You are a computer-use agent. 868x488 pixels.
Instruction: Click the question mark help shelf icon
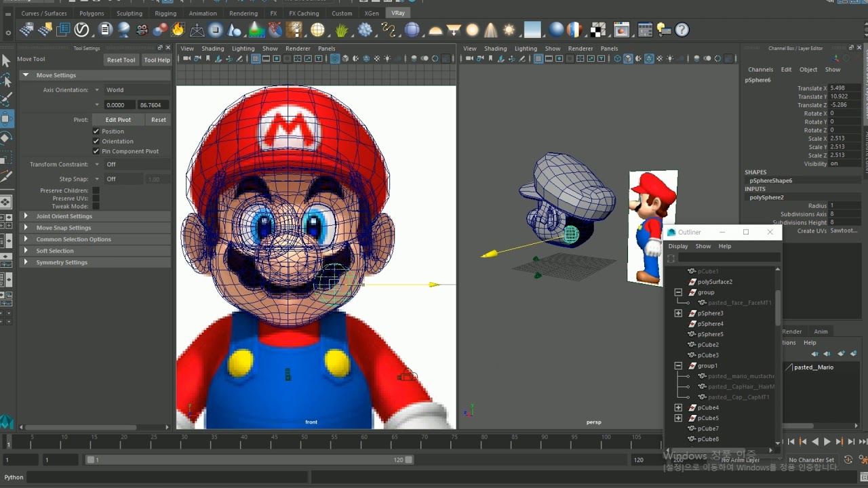(x=682, y=30)
